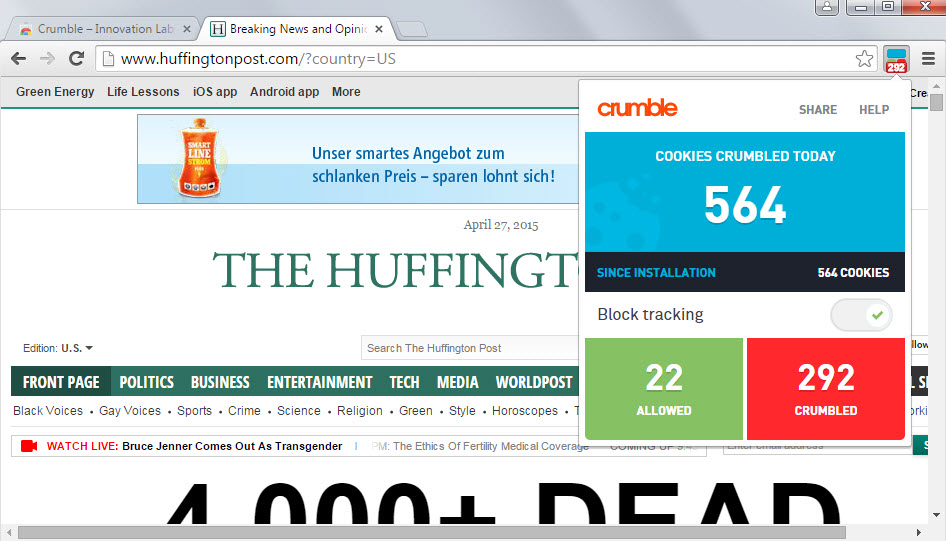
Task: Open the Gay Voices link
Action: [130, 411]
